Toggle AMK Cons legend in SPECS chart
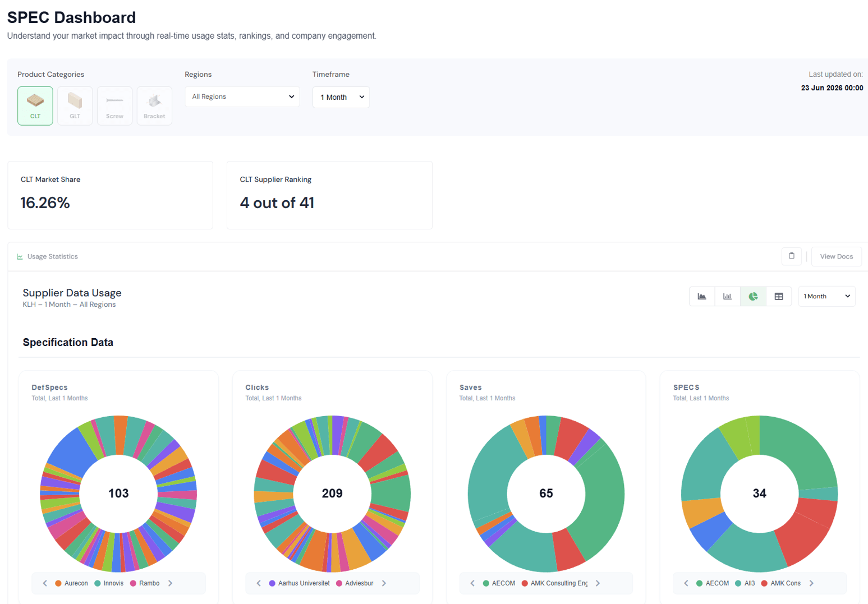This screenshot has width=868, height=604. [x=780, y=583]
